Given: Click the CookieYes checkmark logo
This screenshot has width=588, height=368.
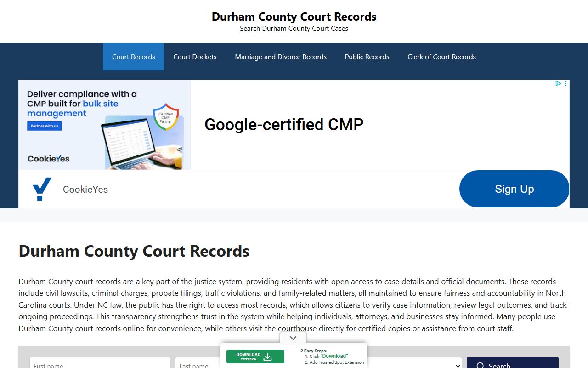Looking at the screenshot, I should pos(42,189).
